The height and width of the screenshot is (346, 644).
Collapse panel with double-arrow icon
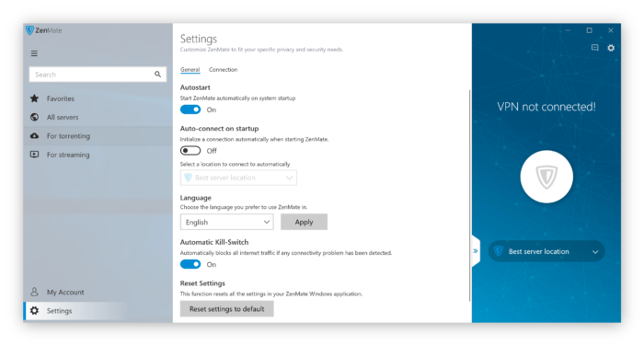pos(476,250)
